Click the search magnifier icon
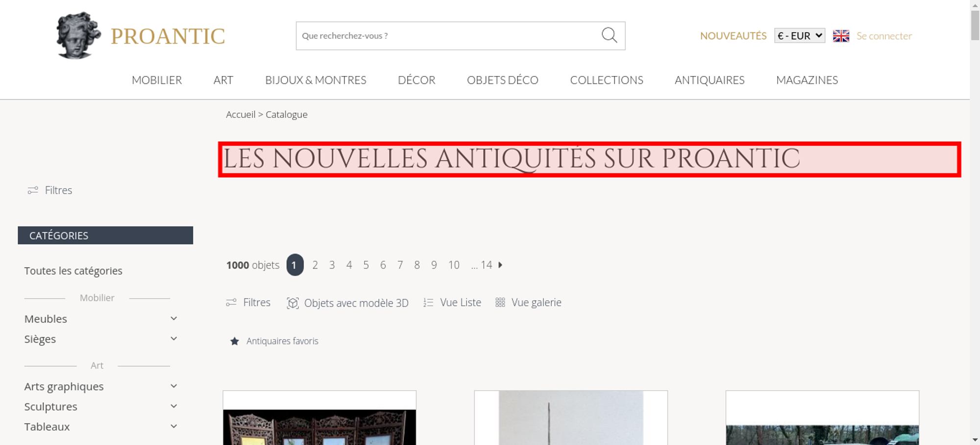980x445 pixels. click(x=609, y=35)
